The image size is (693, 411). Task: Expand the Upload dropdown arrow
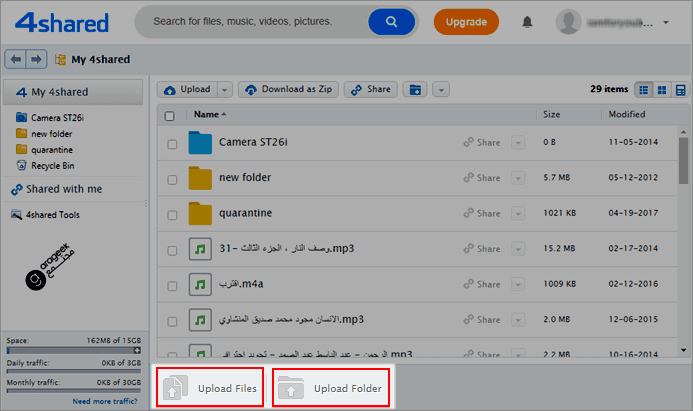point(225,90)
